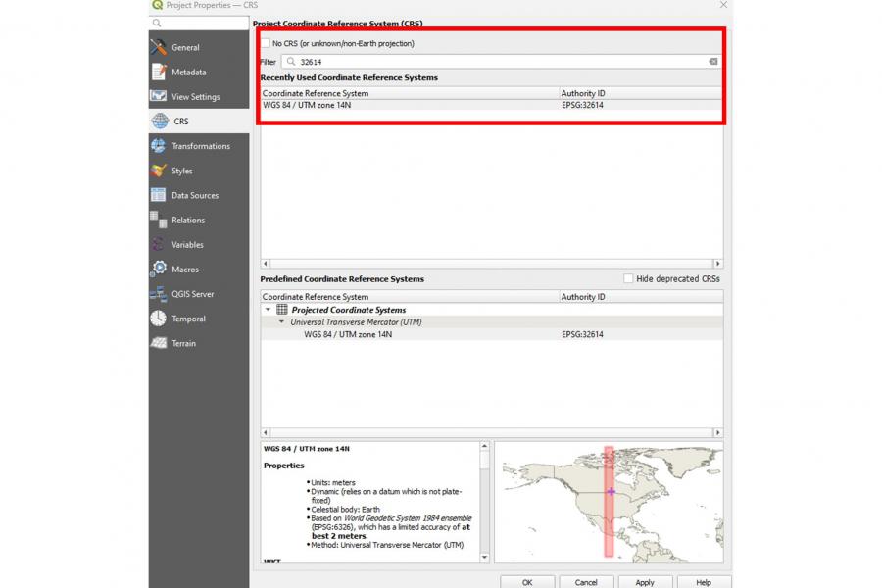Collapse Universal Transverse Mercator (UTM) node
This screenshot has width=882, height=588.
(281, 322)
